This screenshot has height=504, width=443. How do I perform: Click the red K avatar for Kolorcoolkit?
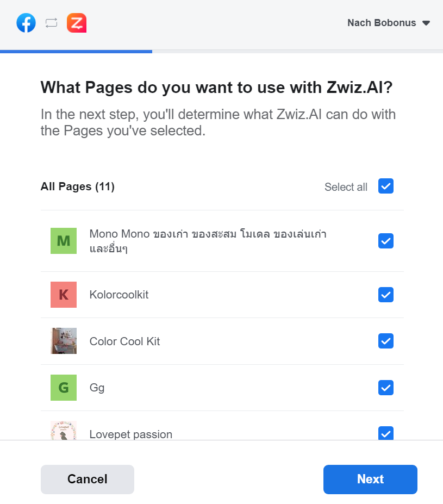64,295
